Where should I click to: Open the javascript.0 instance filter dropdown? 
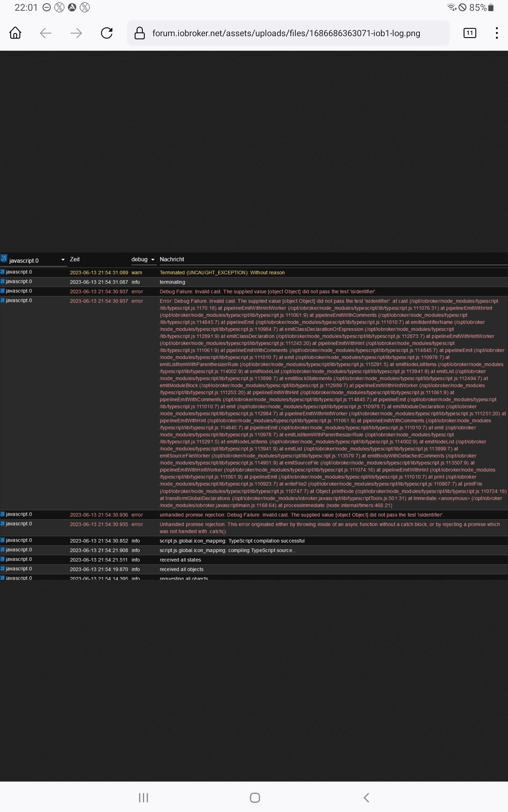click(34, 260)
